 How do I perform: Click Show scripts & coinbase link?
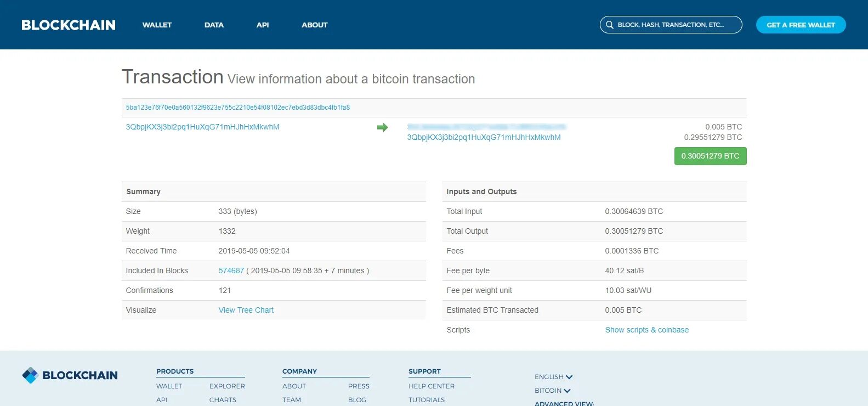(x=647, y=330)
